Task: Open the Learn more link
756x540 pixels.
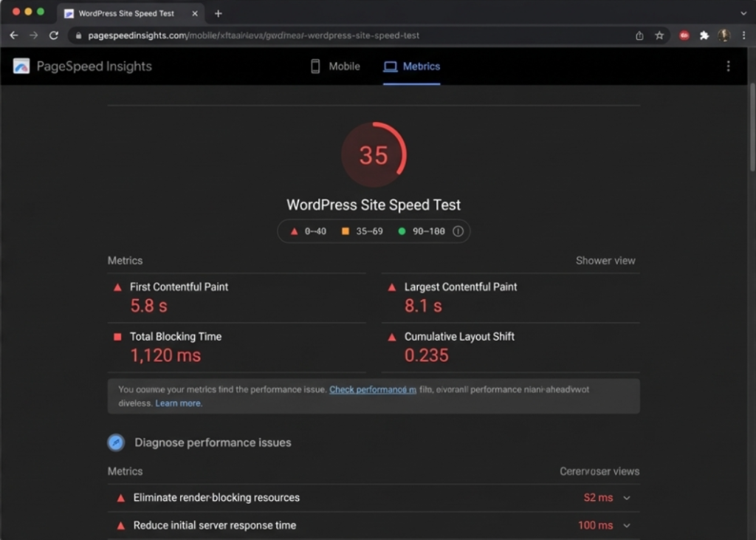Action: coord(178,403)
